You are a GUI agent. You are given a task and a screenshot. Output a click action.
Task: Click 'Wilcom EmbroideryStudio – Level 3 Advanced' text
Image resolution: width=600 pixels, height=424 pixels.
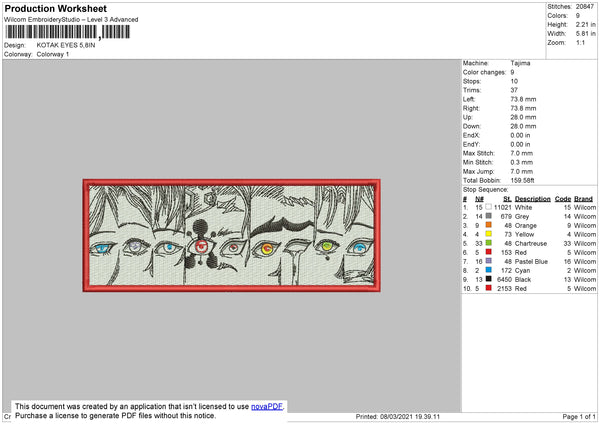[x=71, y=20]
